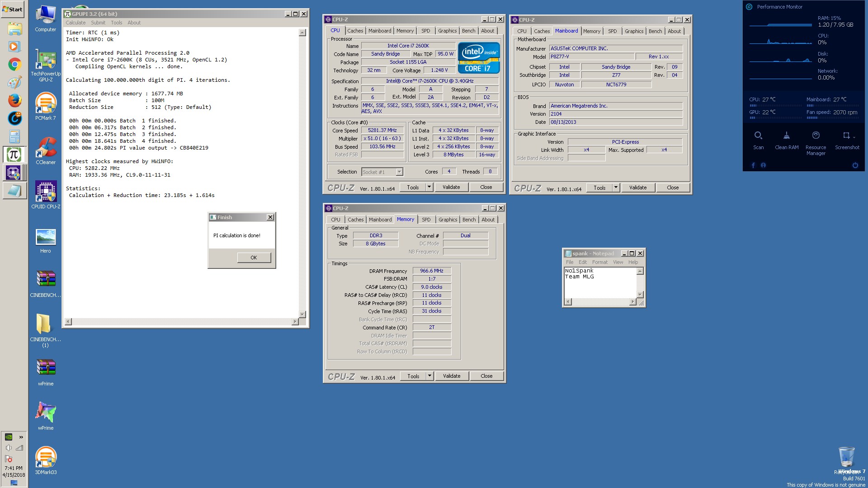Click Clean RAM in Performance Monitor
Viewport: 868px width, 488px height.
(787, 141)
